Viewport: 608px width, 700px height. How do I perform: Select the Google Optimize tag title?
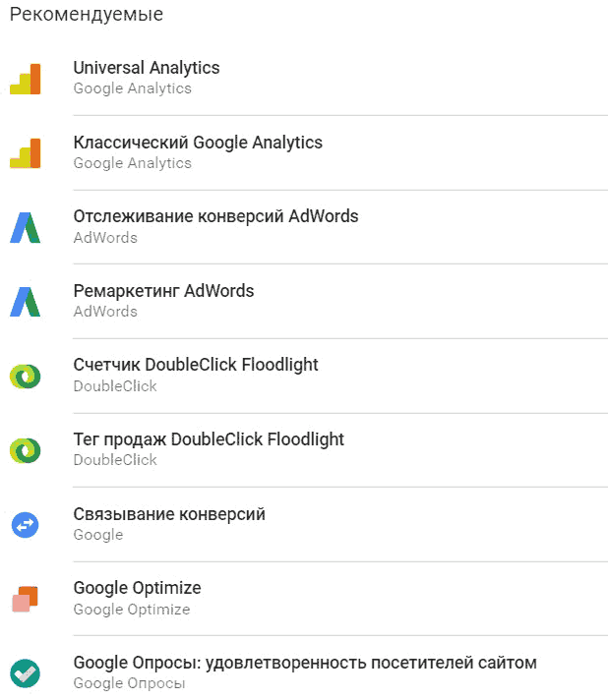pyautogui.click(x=137, y=588)
